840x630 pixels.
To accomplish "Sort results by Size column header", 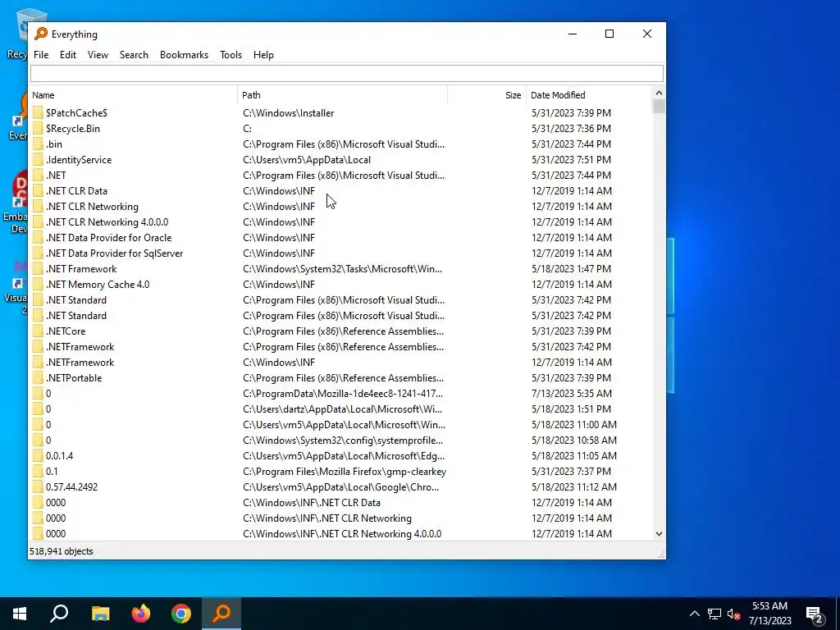I will click(486, 95).
